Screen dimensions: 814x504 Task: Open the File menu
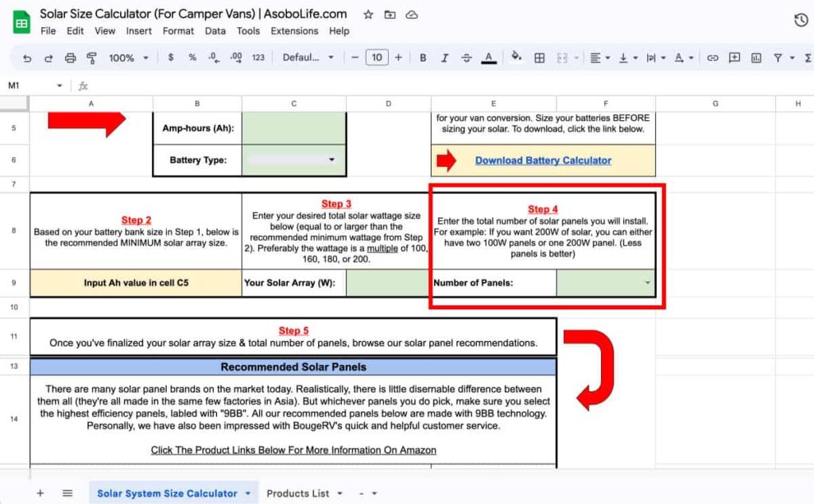[x=48, y=31]
